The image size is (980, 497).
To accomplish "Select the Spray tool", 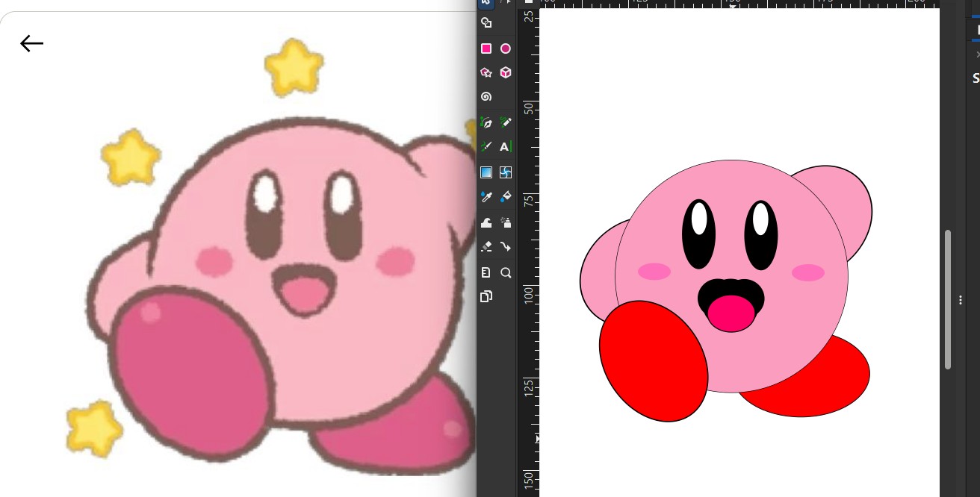I will click(x=506, y=222).
